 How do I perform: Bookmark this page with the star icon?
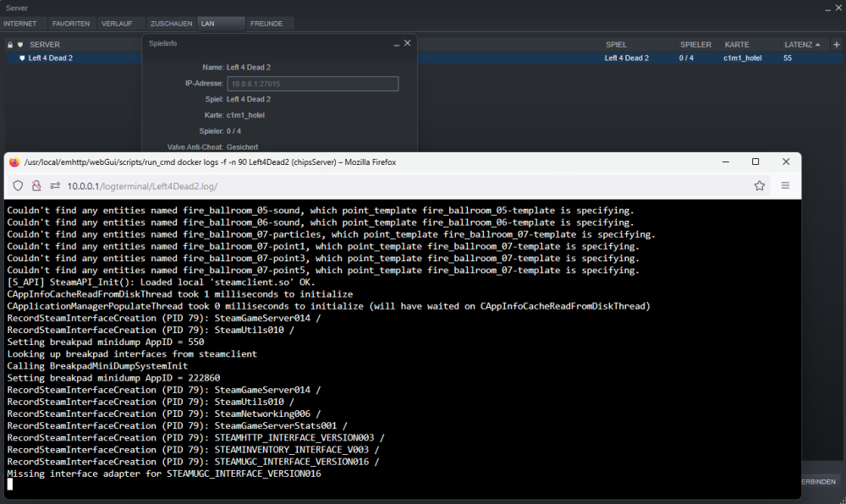pos(760,186)
